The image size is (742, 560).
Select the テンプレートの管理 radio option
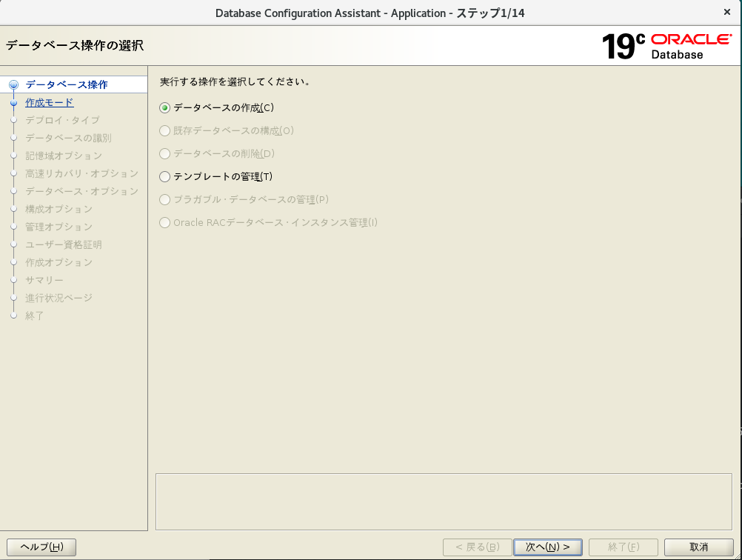pyautogui.click(x=165, y=176)
